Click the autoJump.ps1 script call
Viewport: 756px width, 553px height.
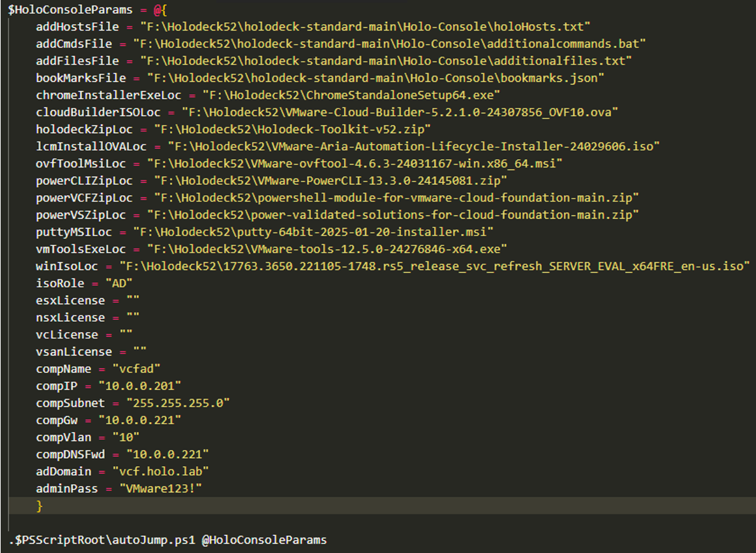(102, 540)
